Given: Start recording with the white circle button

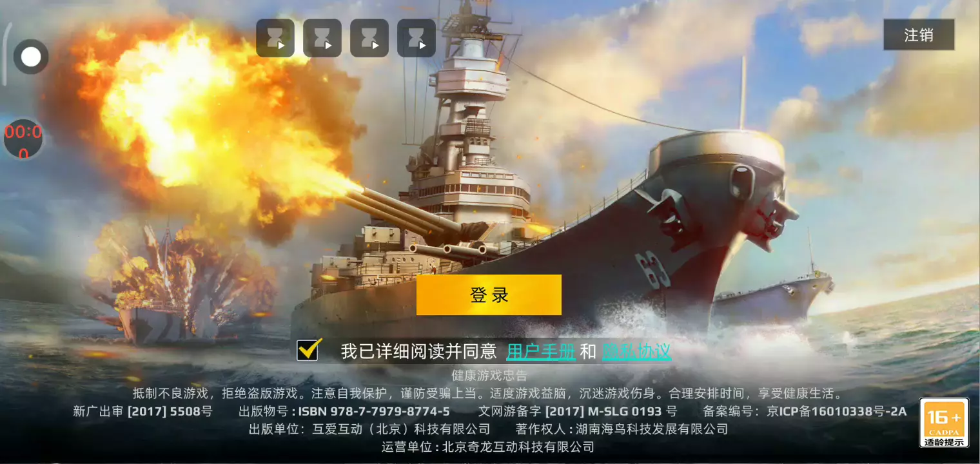Looking at the screenshot, I should (x=31, y=57).
